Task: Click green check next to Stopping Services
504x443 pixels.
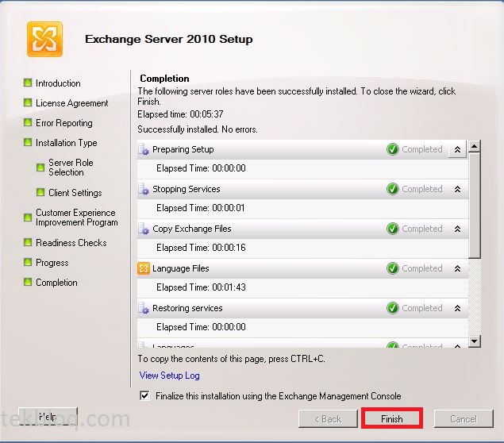Action: pyautogui.click(x=392, y=189)
